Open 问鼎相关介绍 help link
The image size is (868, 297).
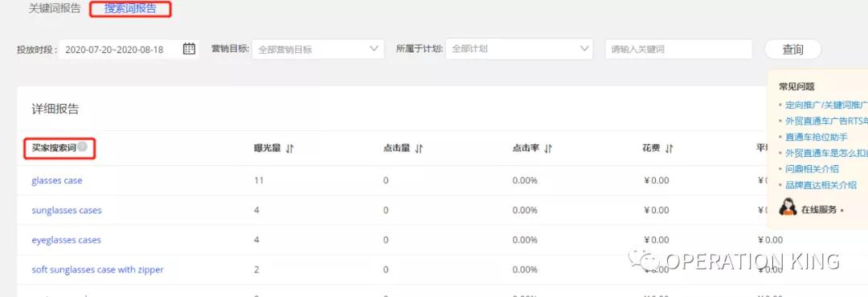[x=812, y=169]
